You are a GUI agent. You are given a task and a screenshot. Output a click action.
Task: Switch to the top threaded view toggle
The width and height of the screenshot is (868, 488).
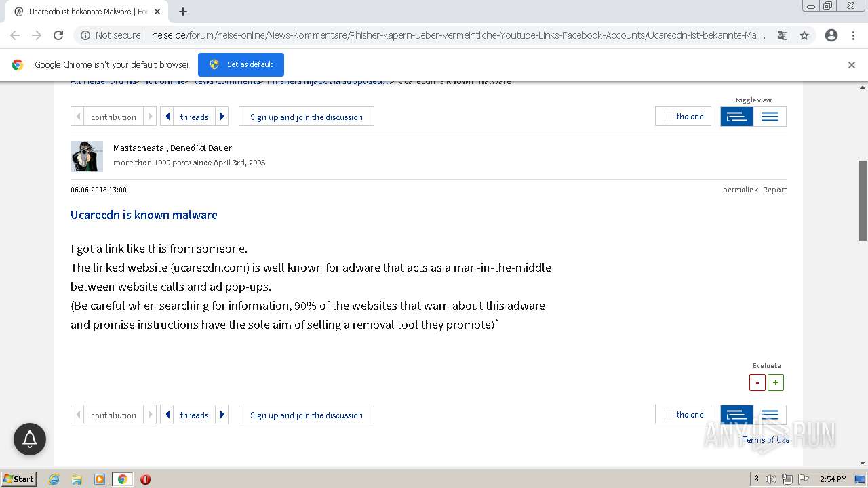[736, 117]
